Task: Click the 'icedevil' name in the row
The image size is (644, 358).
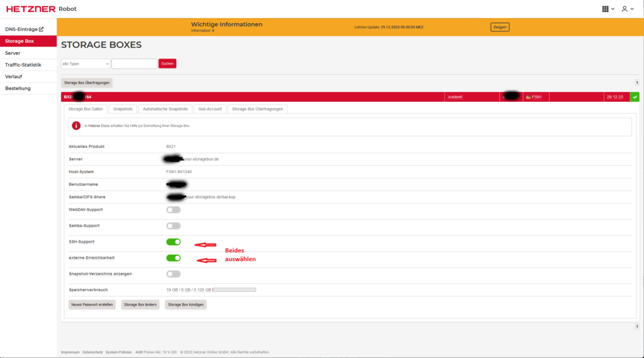Action: 455,97
